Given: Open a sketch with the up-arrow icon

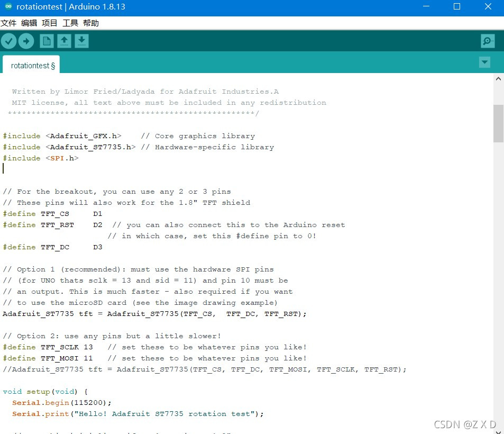Looking at the screenshot, I should click(x=64, y=41).
